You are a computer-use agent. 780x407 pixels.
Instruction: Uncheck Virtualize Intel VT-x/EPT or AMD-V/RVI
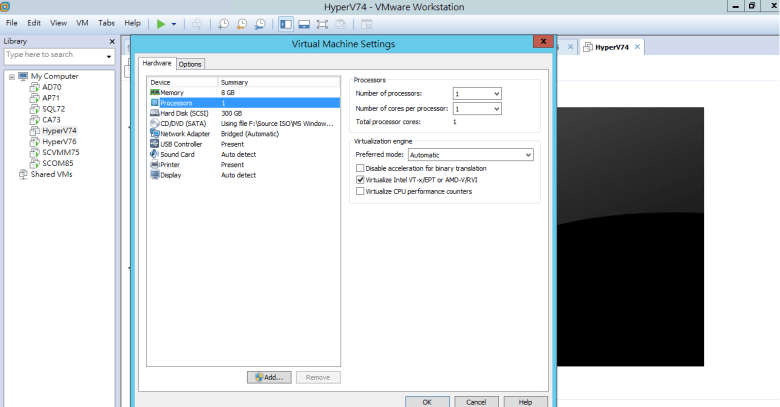pyautogui.click(x=361, y=180)
